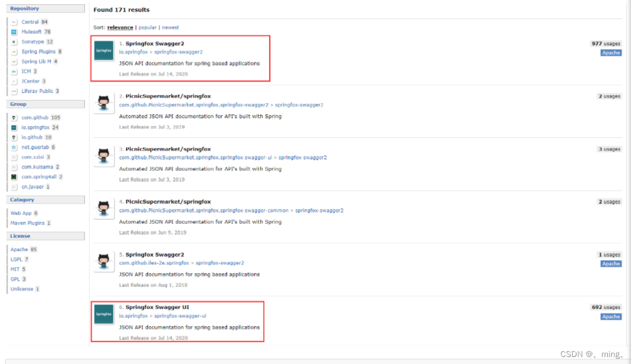The image size is (631, 364).
Task: Click the Spring Plugins repository icon
Action: (14, 52)
